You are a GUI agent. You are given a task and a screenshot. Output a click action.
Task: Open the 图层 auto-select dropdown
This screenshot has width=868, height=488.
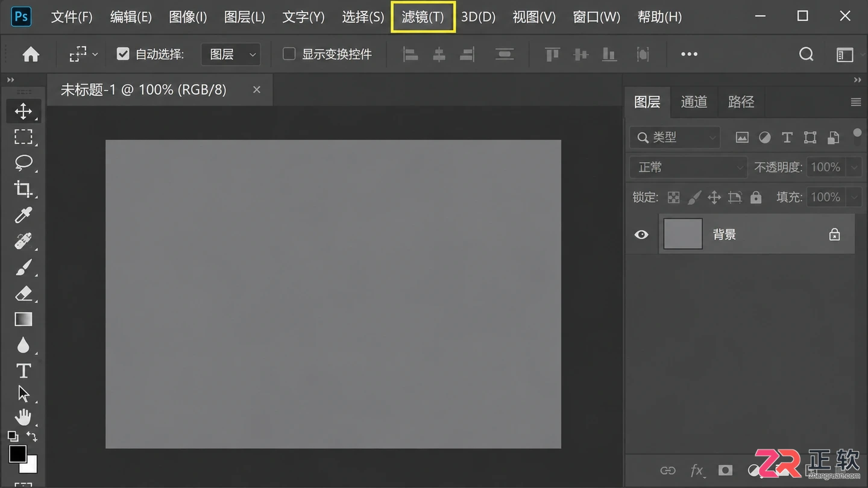point(231,54)
